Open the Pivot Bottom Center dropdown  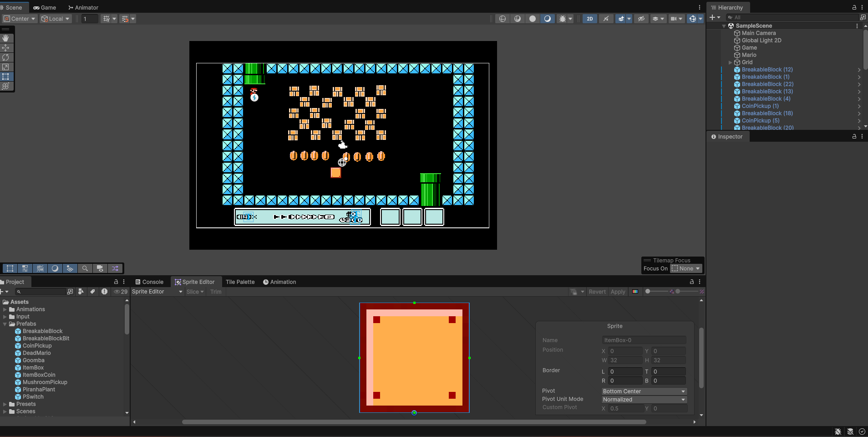pyautogui.click(x=644, y=391)
